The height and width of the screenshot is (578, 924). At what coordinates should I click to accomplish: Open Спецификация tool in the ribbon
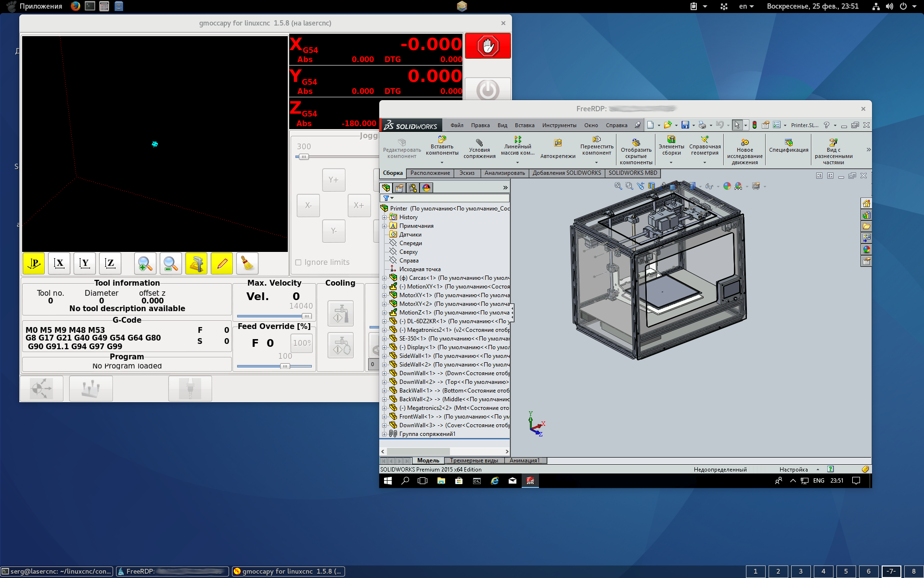click(x=788, y=146)
